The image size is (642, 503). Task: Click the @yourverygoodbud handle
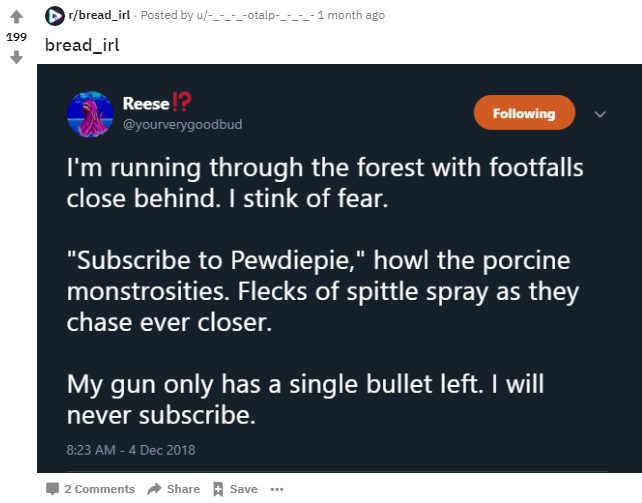pos(183,124)
